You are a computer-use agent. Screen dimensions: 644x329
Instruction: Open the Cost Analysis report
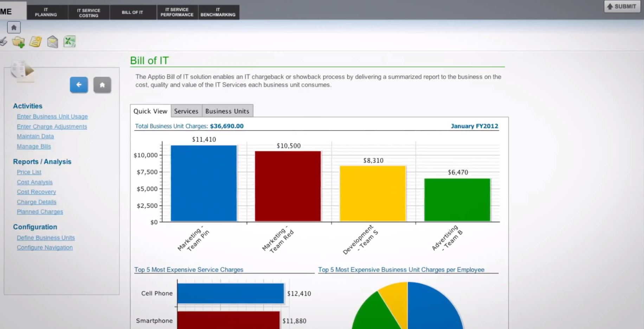pos(34,182)
